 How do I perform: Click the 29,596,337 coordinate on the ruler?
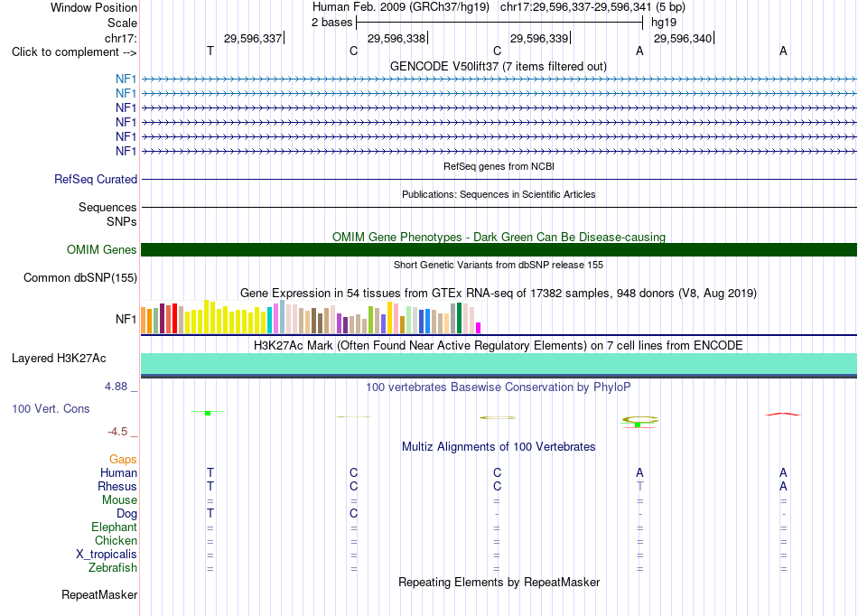tap(253, 38)
